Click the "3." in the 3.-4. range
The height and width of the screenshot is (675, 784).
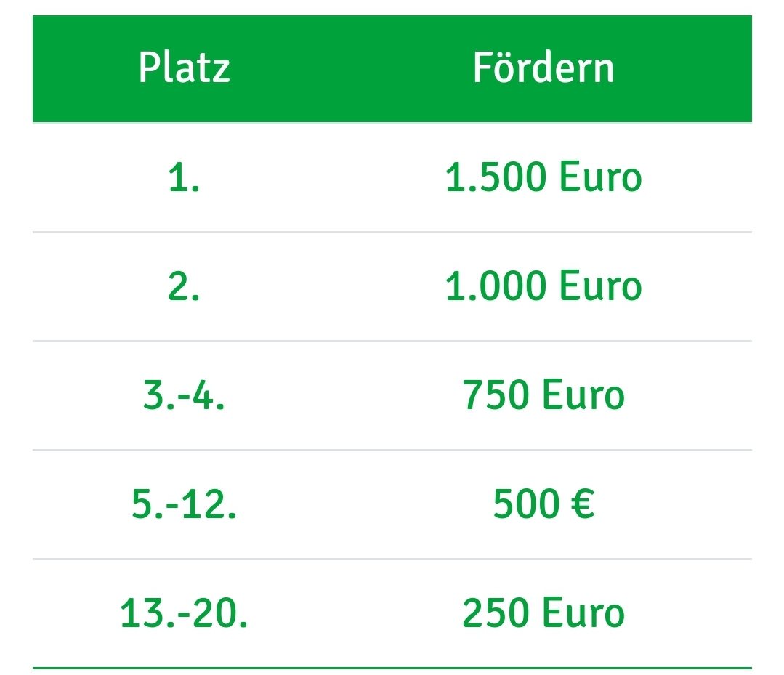(157, 396)
